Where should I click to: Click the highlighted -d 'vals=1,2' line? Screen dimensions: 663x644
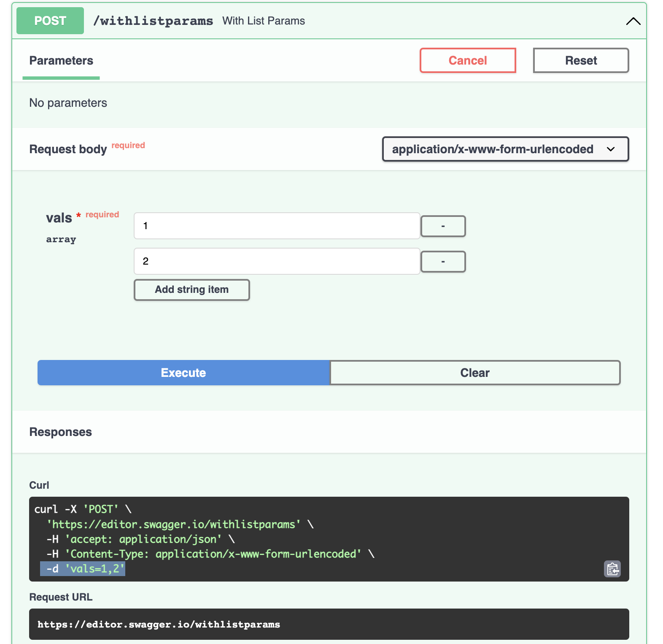(x=83, y=569)
